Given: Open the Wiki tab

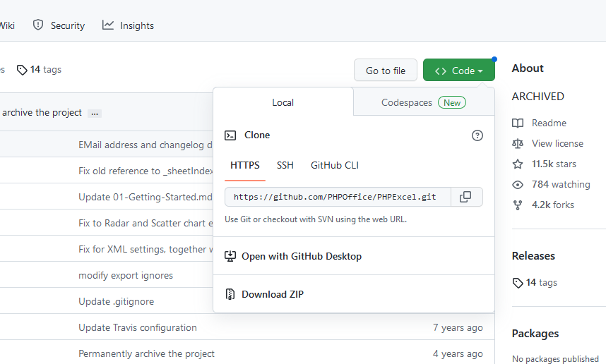Looking at the screenshot, I should 7,25.
